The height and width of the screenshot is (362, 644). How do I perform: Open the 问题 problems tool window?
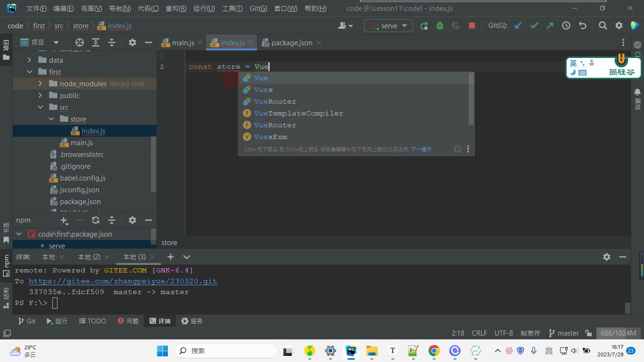(x=128, y=321)
